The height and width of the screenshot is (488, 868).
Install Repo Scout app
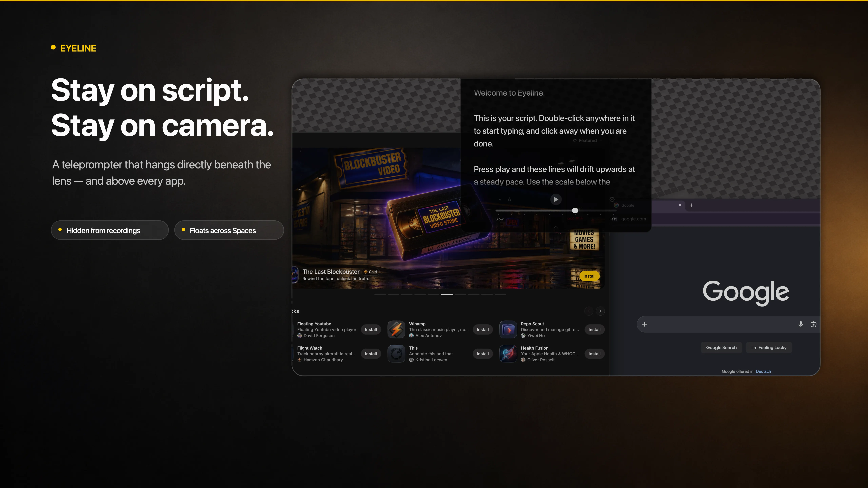[x=594, y=330]
